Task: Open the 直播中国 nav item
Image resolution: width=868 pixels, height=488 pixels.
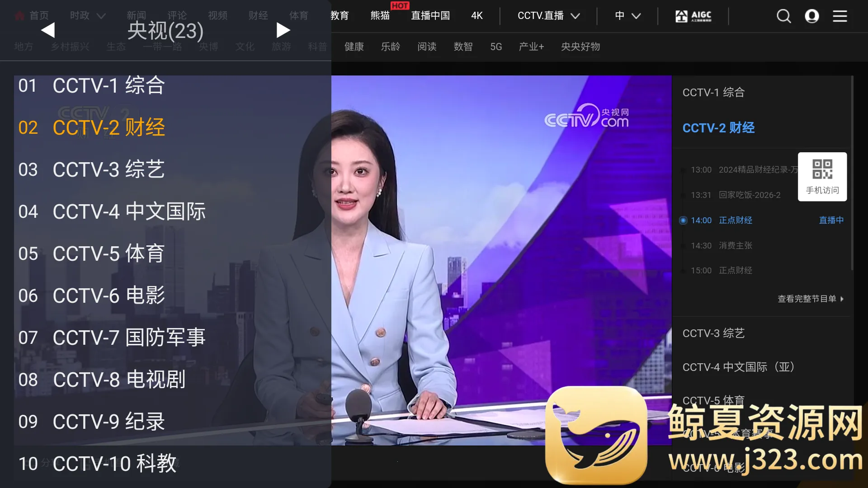Action: click(430, 16)
